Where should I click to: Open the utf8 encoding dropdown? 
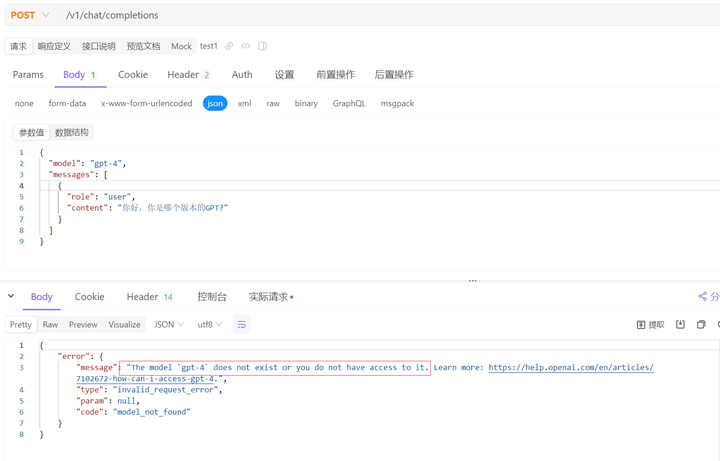pos(209,325)
